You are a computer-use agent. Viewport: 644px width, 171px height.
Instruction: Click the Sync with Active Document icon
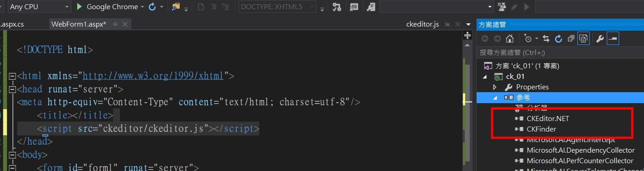click(547, 39)
